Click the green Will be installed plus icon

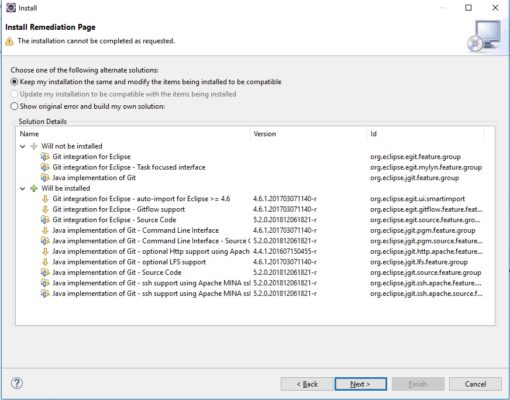click(34, 188)
